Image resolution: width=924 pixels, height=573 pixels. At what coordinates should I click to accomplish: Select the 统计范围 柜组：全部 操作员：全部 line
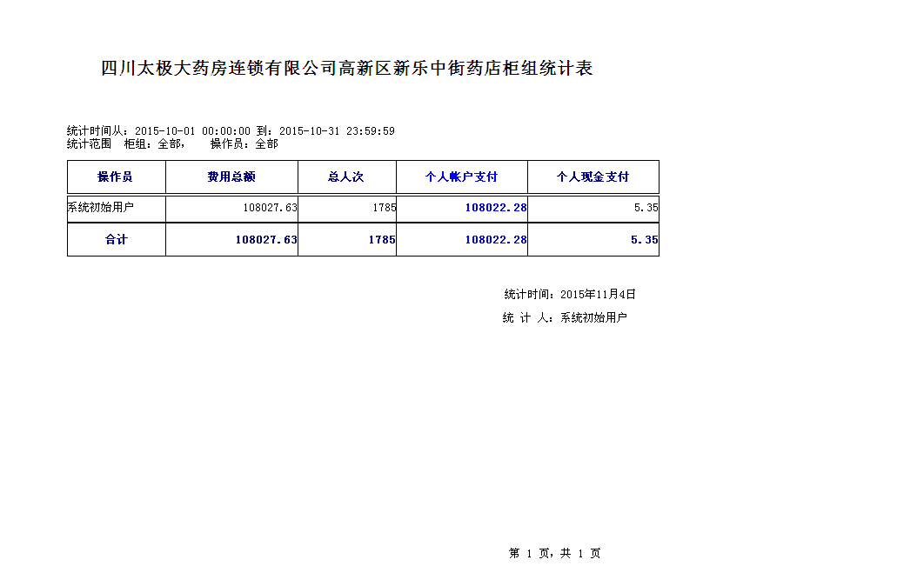(x=172, y=143)
